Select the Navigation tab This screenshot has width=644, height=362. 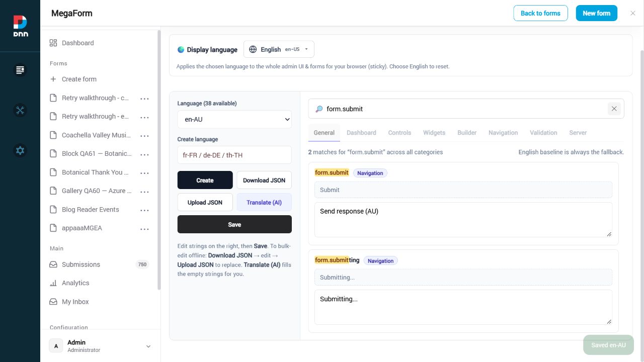[503, 133]
